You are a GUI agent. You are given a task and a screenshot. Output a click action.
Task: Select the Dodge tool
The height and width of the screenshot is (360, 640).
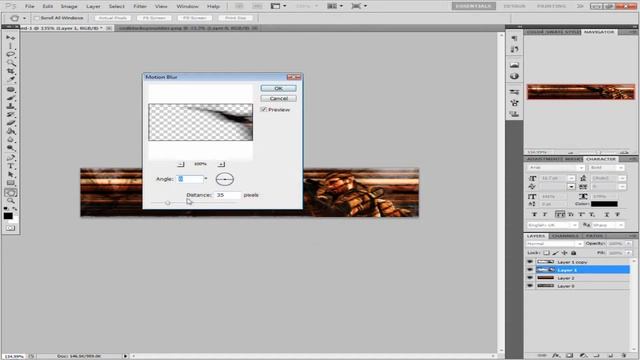coord(10,148)
